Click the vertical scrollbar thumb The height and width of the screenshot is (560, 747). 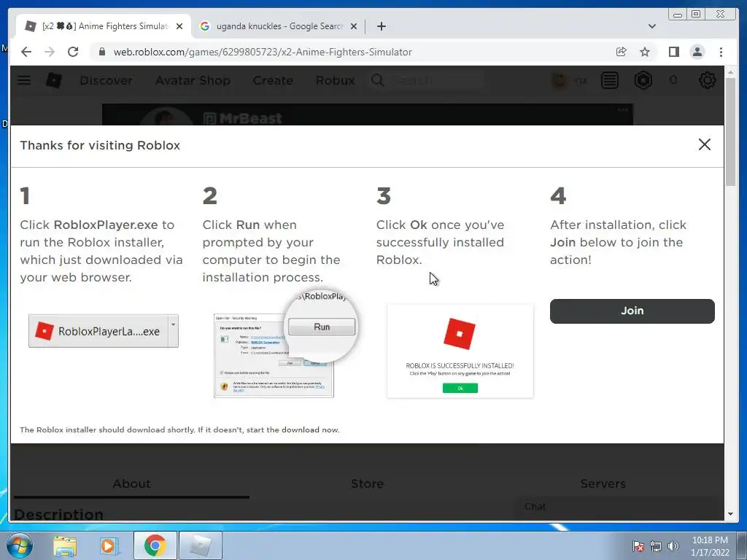point(731,132)
